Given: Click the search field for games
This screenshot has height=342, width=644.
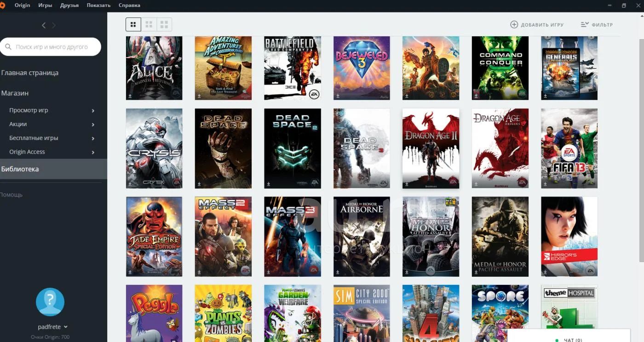Looking at the screenshot, I should pyautogui.click(x=51, y=47).
